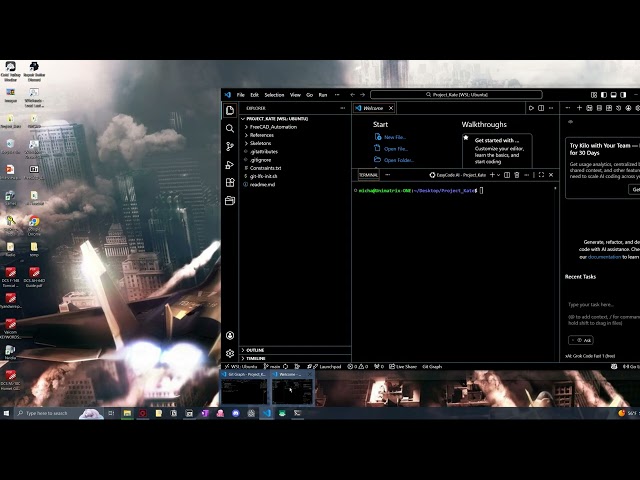Select the TERMINAL panel tab
The image size is (640, 480).
(x=368, y=175)
